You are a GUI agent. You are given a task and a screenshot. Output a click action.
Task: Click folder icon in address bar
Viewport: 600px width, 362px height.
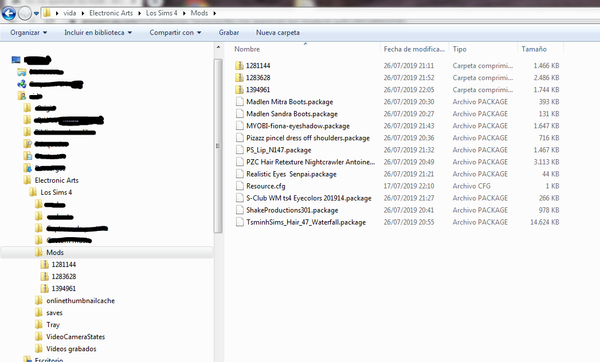tap(47, 13)
